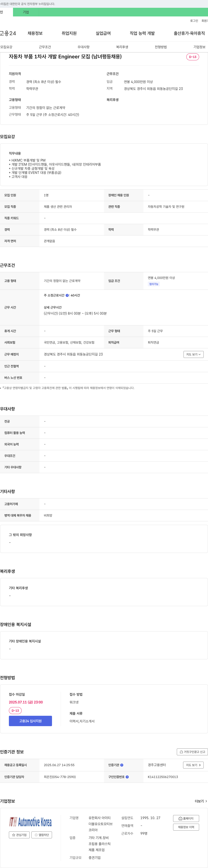This screenshot has height=868, width=208.
Task: Click the 협의가능 tag under 임금 조건
Action: [x=154, y=284]
